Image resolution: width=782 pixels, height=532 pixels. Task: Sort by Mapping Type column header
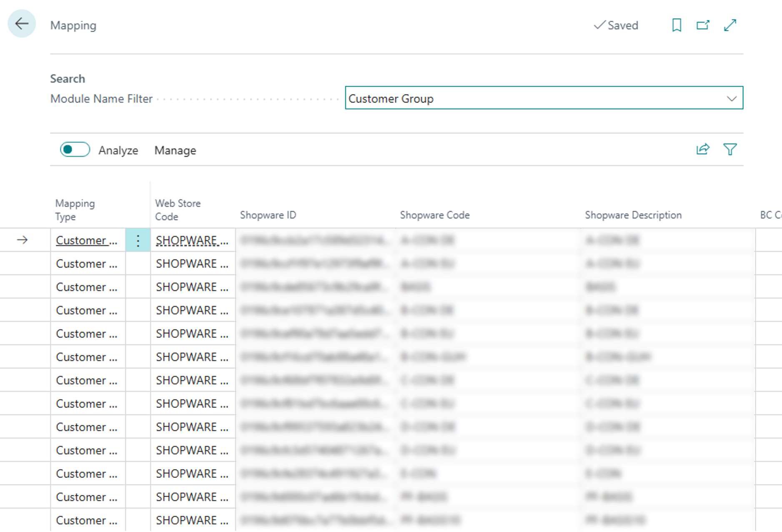[x=75, y=210]
